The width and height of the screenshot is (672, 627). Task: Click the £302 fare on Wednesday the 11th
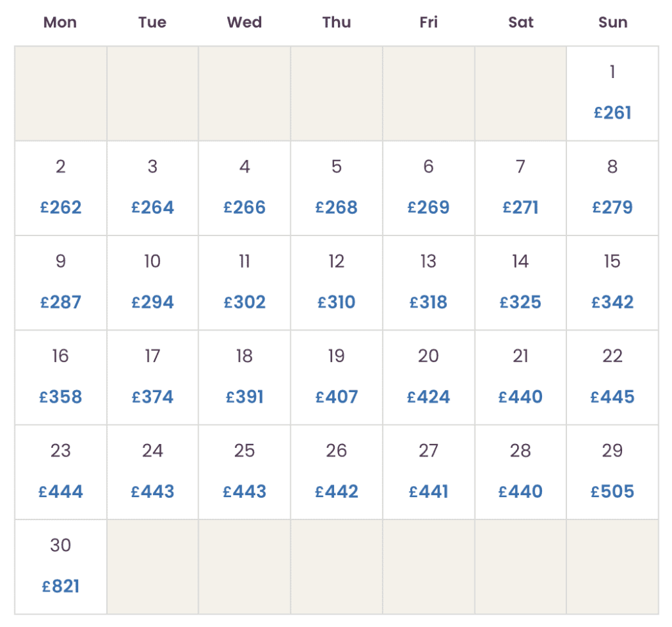pyautogui.click(x=244, y=302)
